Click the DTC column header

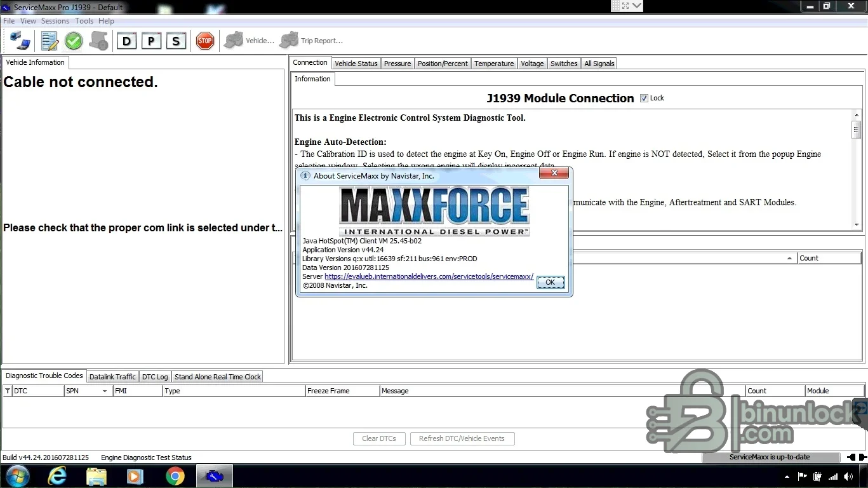click(37, 391)
